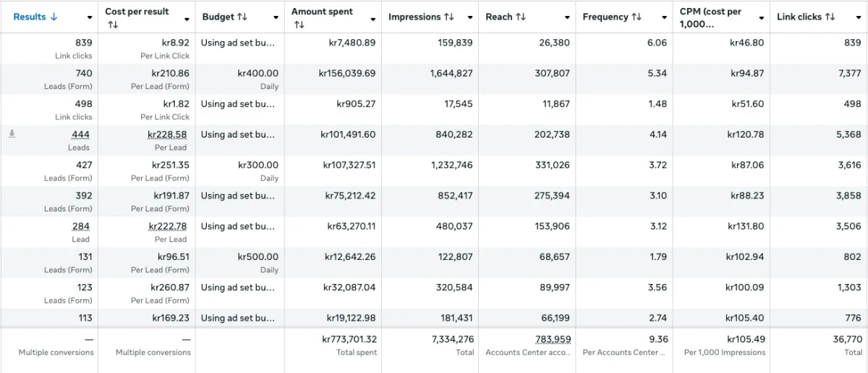Screen dimensions: 868x373
Task: Open the Frequency column dropdown caret
Action: (x=664, y=17)
